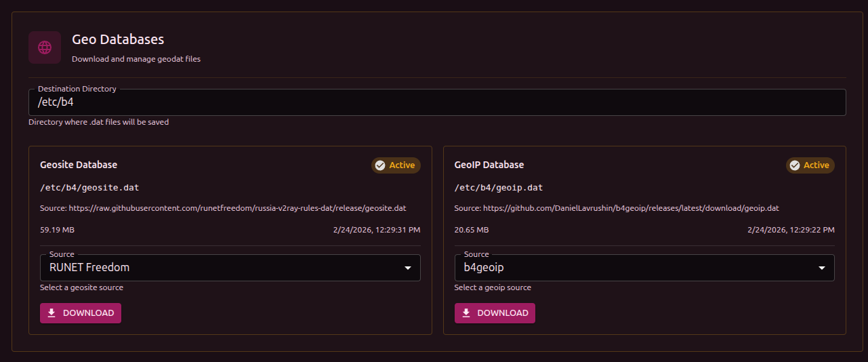Click the /etc/b4/geosite.dat file path
This screenshot has height=362, width=868.
[89, 188]
